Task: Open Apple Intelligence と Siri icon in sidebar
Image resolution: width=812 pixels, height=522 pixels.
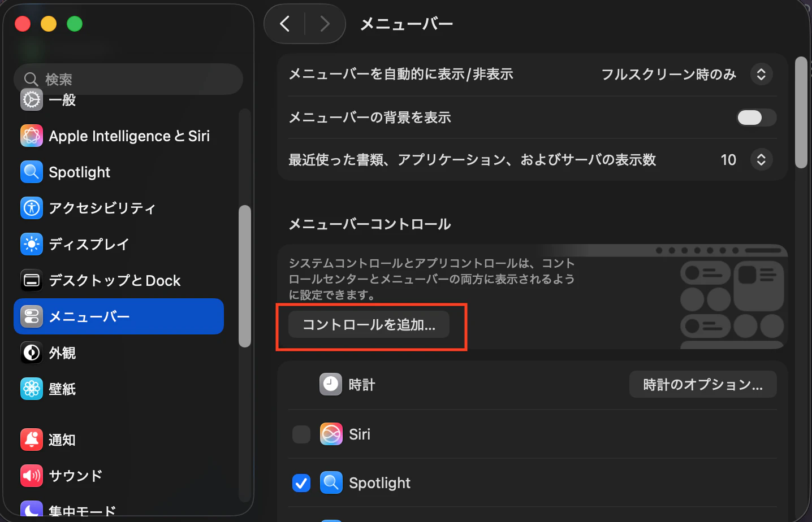Action: point(32,136)
